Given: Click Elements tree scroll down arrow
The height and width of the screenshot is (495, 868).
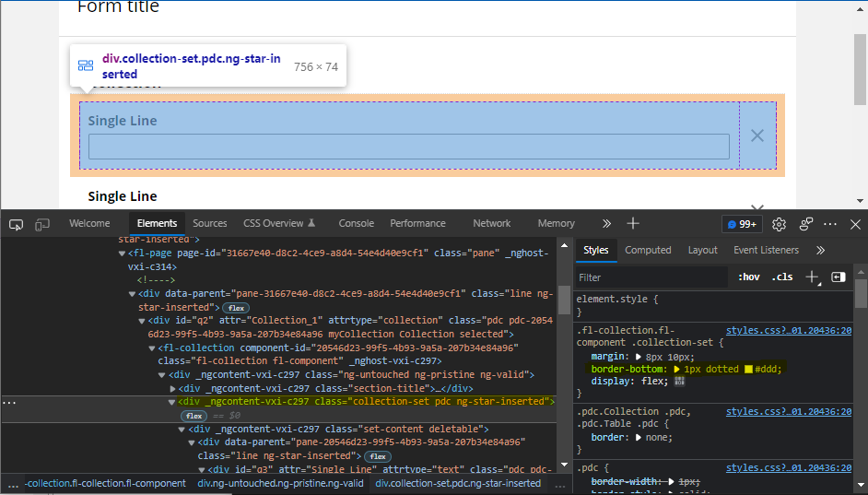Looking at the screenshot, I should pyautogui.click(x=564, y=465).
